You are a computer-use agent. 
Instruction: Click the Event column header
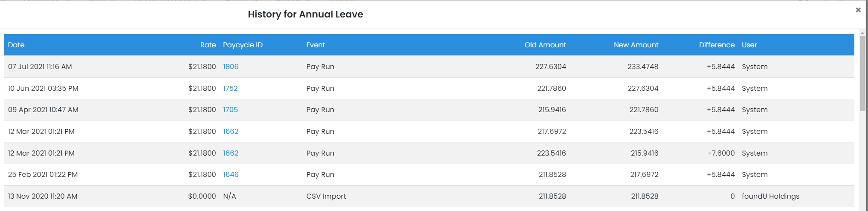coord(315,45)
